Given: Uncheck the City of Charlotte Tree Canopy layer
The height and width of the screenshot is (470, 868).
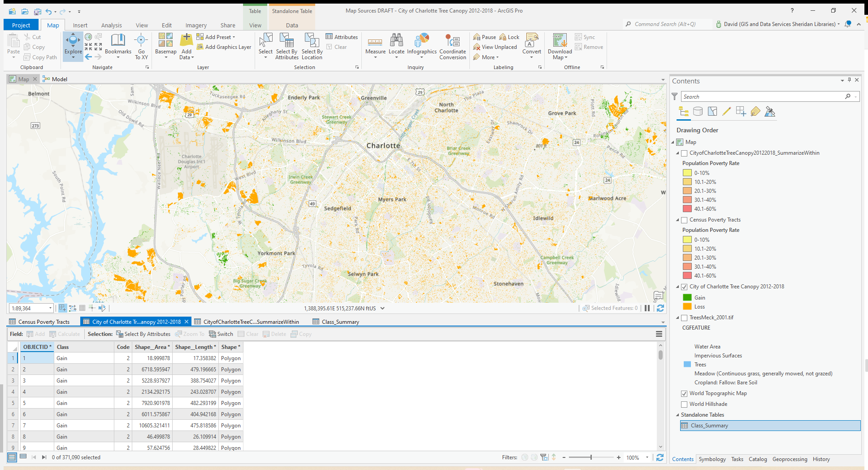Looking at the screenshot, I should coord(684,287).
